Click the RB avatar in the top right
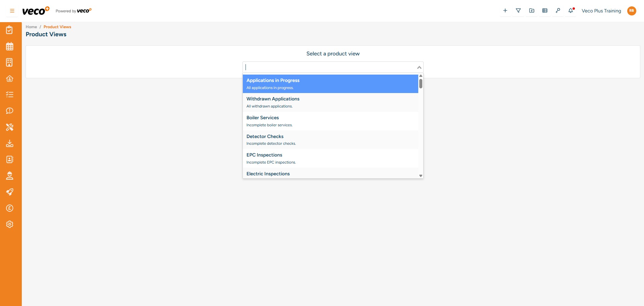This screenshot has width=644, height=306. (x=632, y=11)
